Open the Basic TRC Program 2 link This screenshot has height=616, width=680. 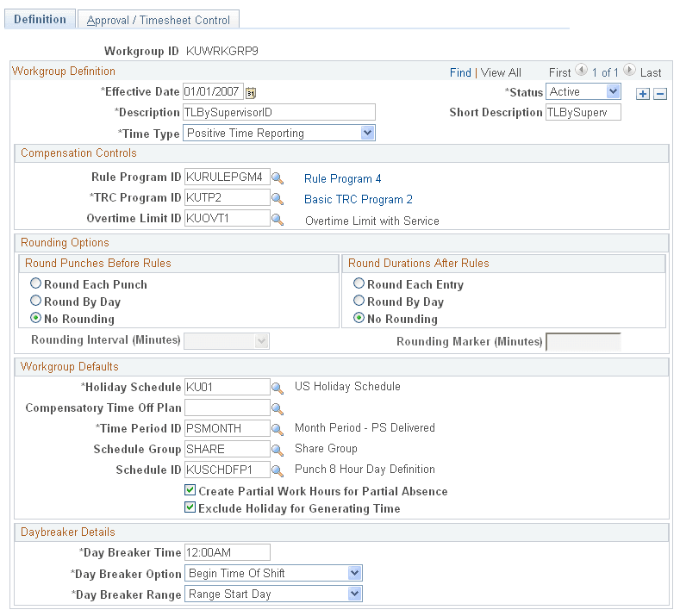pos(359,199)
